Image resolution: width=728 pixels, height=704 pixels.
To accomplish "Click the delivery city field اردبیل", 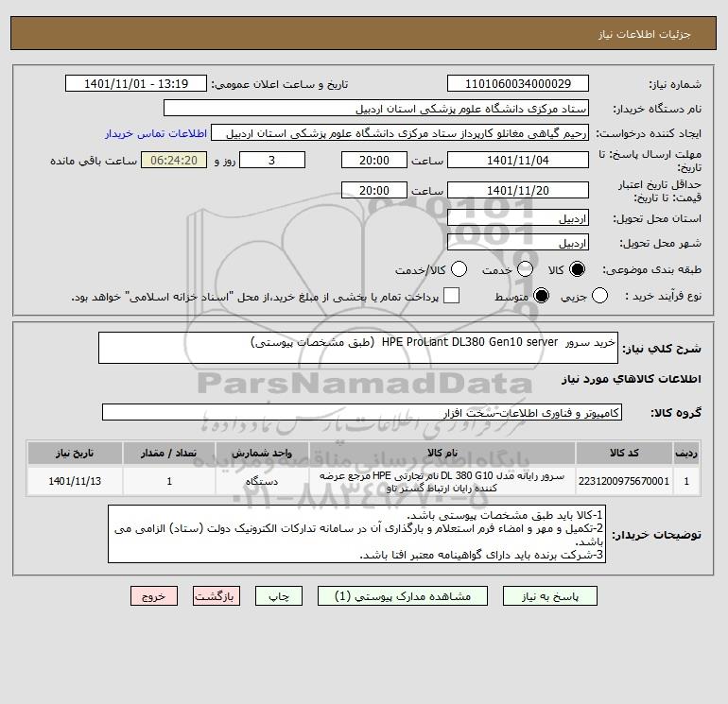I will pyautogui.click(x=518, y=243).
